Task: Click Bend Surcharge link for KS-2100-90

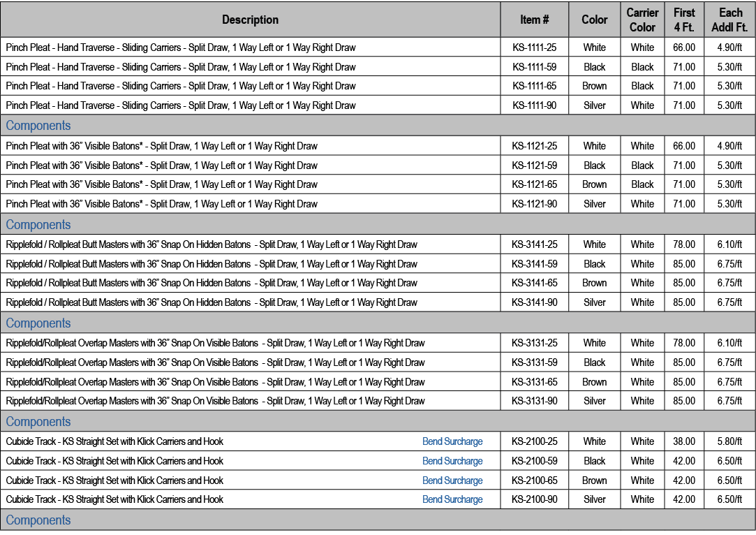Action: 452,499
